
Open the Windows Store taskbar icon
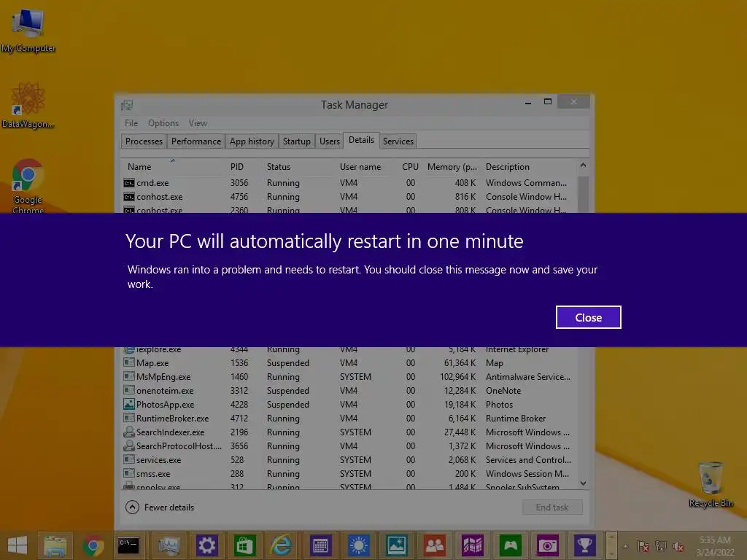[x=244, y=545]
